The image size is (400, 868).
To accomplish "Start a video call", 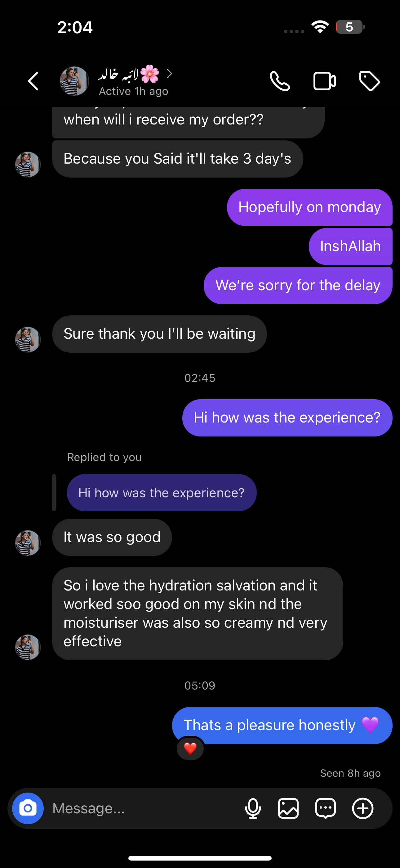I will 324,81.
